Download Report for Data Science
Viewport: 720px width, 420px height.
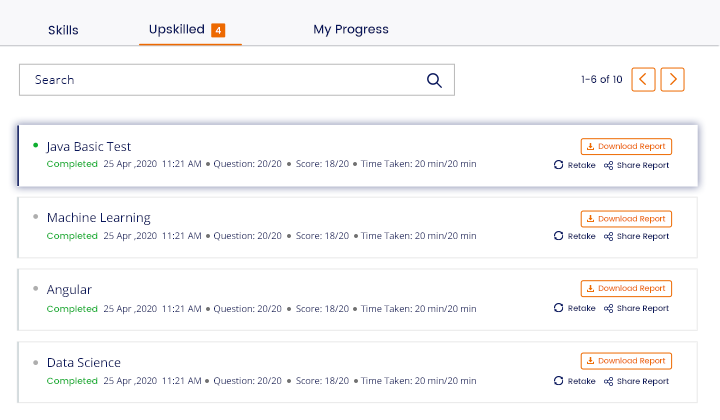pyautogui.click(x=626, y=361)
